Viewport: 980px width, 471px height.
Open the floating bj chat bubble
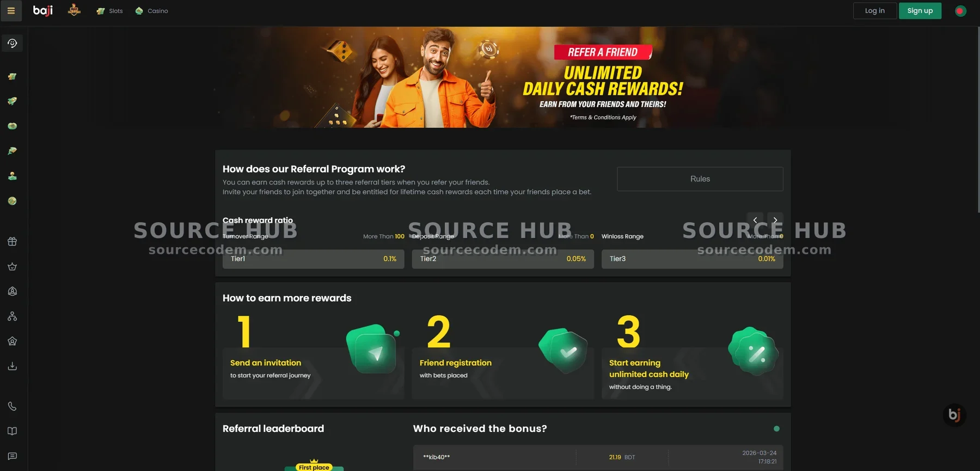[x=954, y=415]
